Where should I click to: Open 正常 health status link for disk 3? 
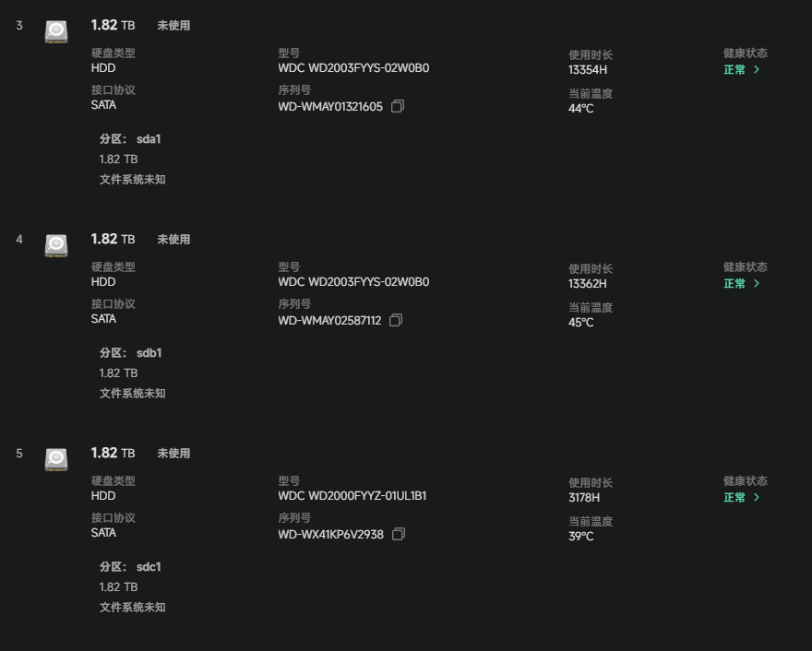735,69
